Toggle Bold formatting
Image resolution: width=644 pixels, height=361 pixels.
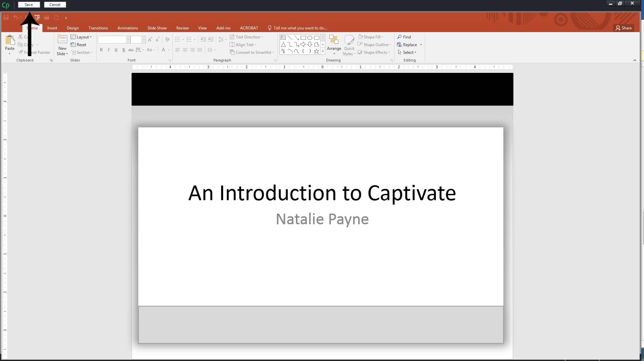click(x=101, y=50)
